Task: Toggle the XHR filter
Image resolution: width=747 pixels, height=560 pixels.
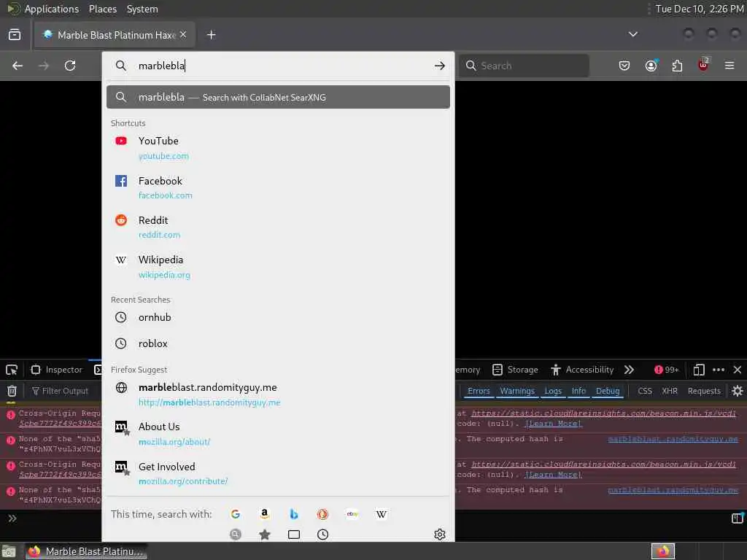Action: click(x=670, y=391)
